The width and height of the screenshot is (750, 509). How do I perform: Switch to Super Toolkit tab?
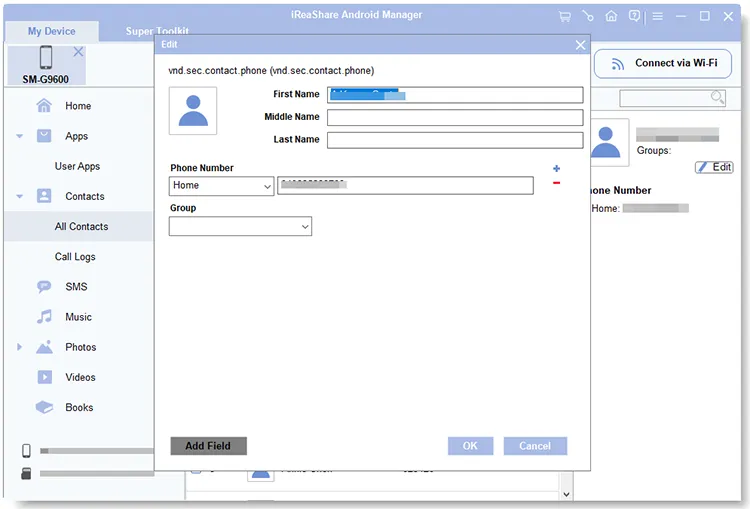click(157, 31)
